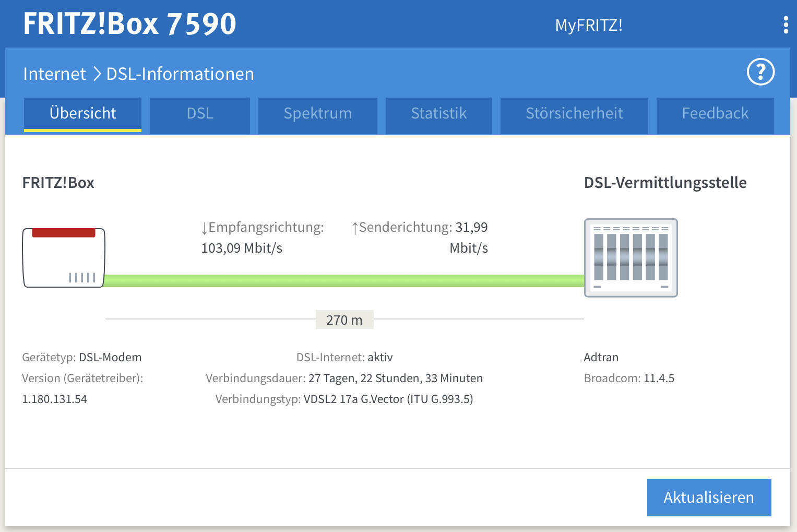
Task: Open the help question mark icon
Action: pyautogui.click(x=760, y=72)
